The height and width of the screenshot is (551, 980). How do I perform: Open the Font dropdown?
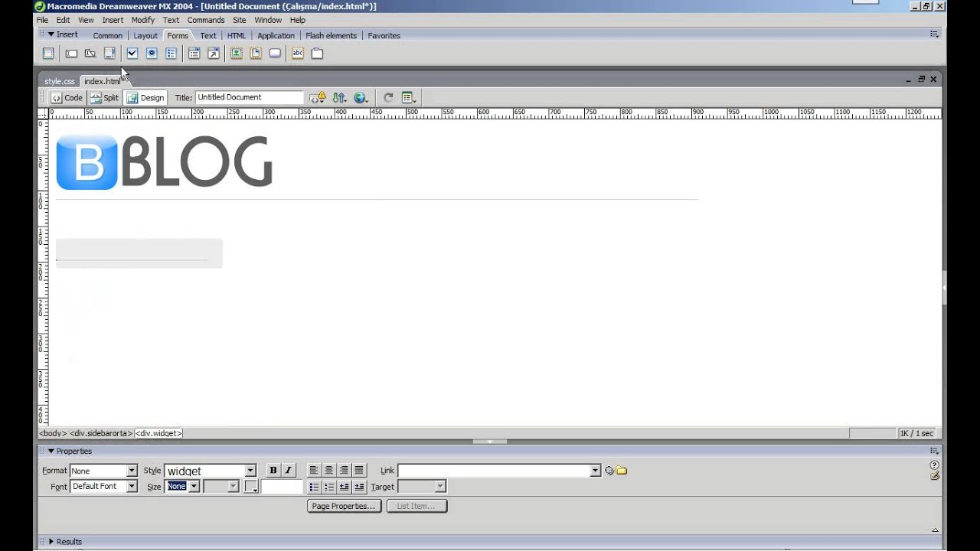pos(103,487)
